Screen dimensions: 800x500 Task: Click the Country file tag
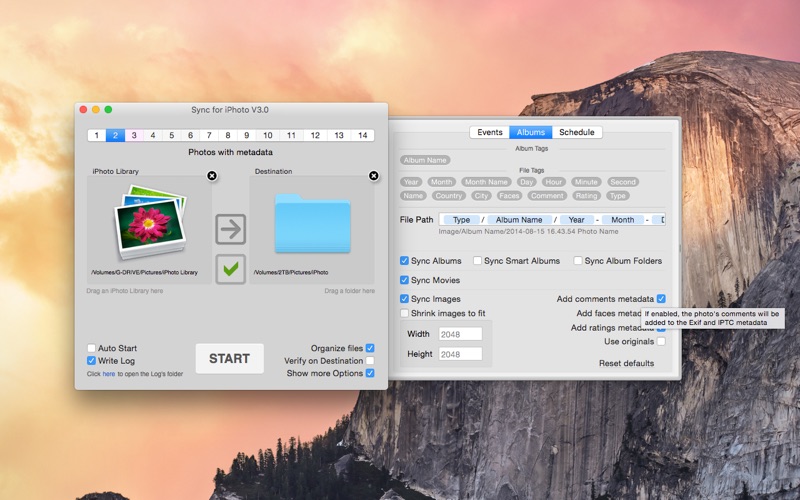(448, 195)
